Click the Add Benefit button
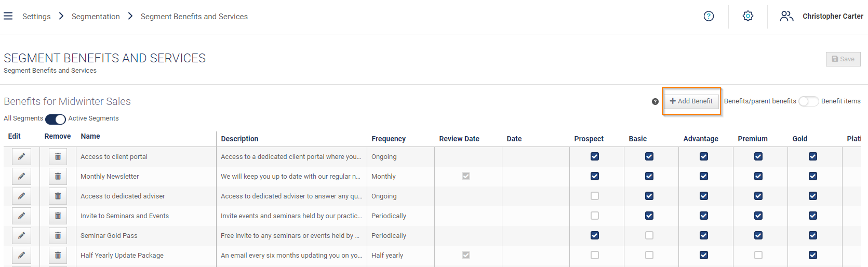 pos(691,101)
